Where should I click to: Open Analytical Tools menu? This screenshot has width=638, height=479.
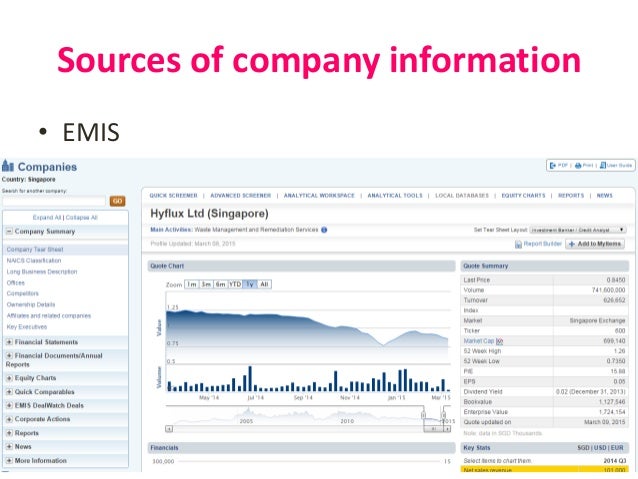(x=395, y=196)
